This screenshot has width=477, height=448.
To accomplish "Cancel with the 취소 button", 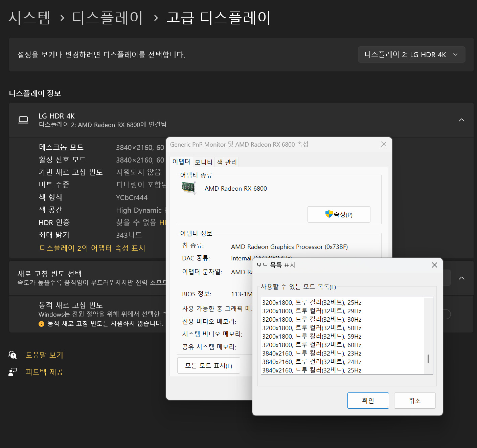I will 415,401.
